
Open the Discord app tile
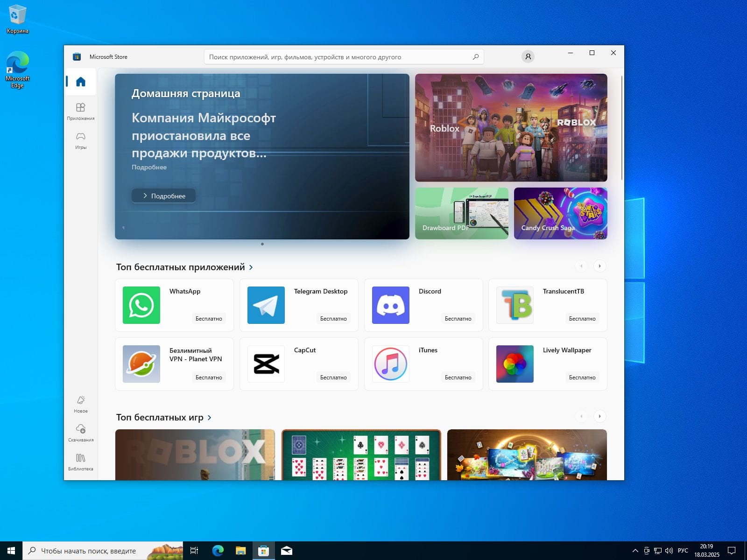click(x=423, y=305)
